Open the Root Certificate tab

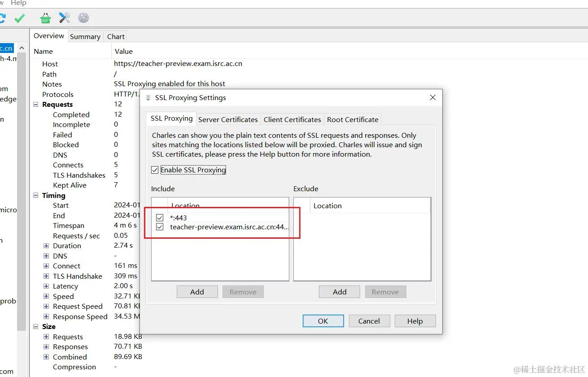pyautogui.click(x=353, y=119)
